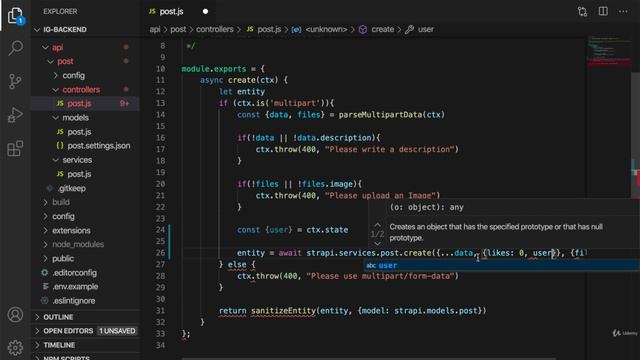640x360 pixels.
Task: Open the Search view in activity bar
Action: tap(15, 48)
